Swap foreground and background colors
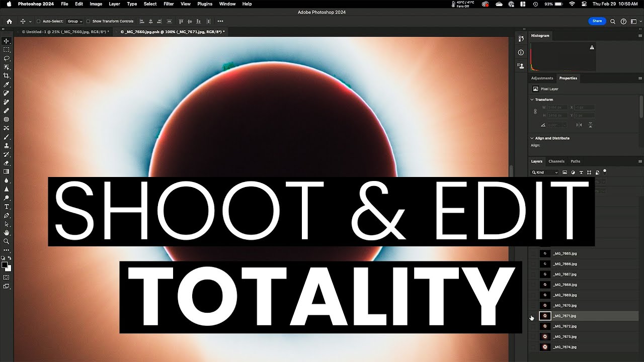 [x=10, y=258]
